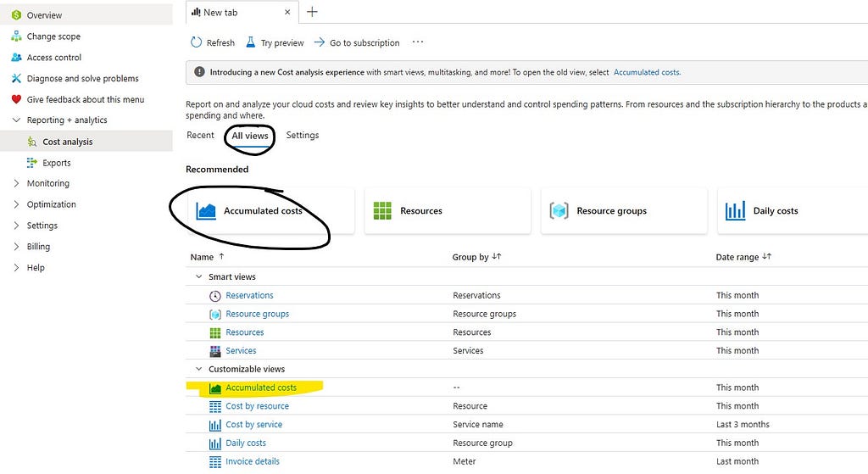The image size is (868, 474).
Task: Collapse the Reporting + analytics section
Action: coord(16,120)
